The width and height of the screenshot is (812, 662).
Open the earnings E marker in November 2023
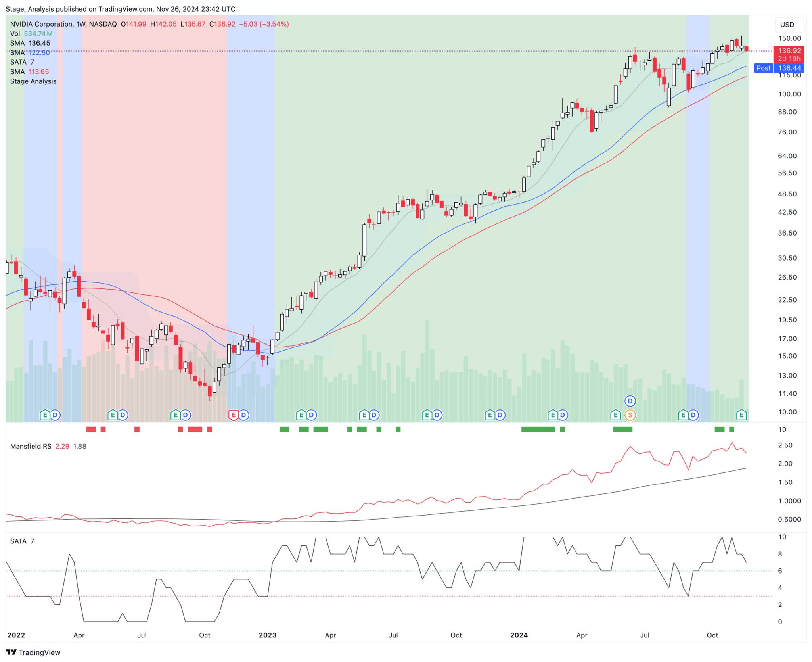pyautogui.click(x=490, y=415)
